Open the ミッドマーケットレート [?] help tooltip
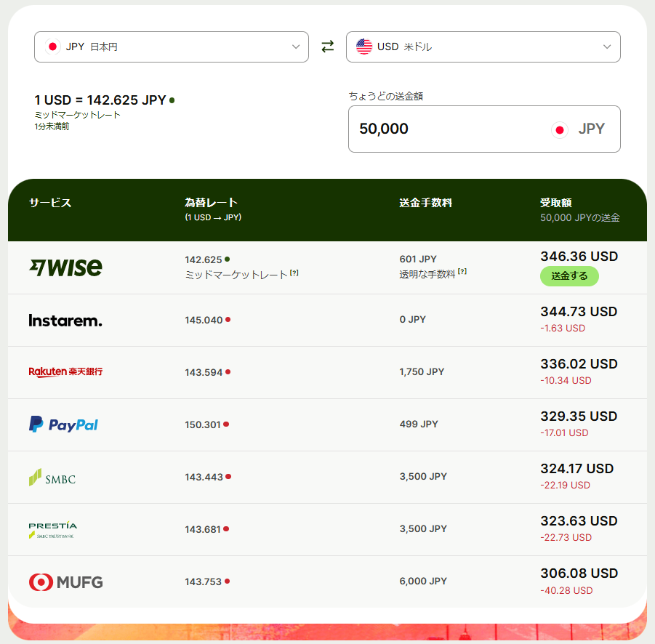655x644 pixels. 294,273
